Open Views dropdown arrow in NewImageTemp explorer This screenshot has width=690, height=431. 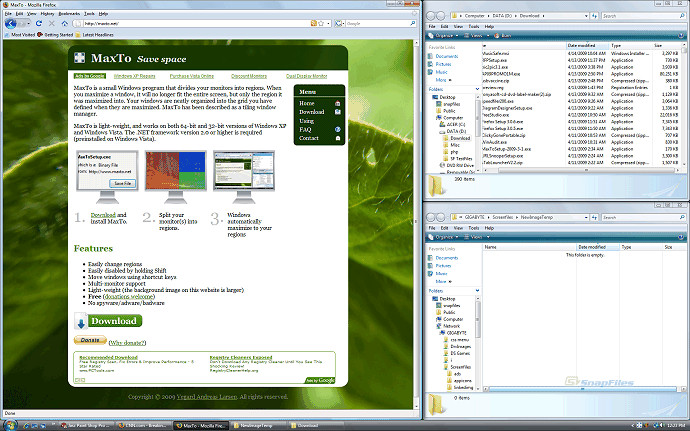[486, 237]
